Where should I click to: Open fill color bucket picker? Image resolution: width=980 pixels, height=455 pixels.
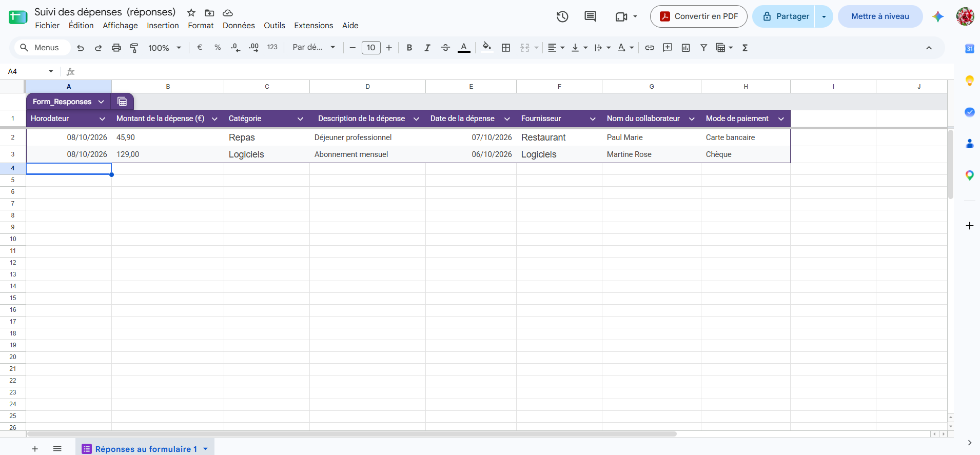coord(487,48)
